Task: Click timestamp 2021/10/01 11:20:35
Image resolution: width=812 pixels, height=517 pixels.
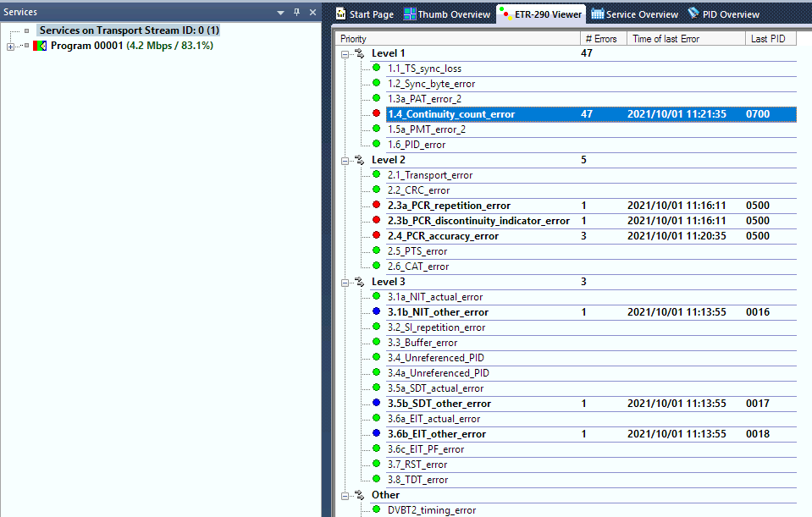Action: click(677, 236)
